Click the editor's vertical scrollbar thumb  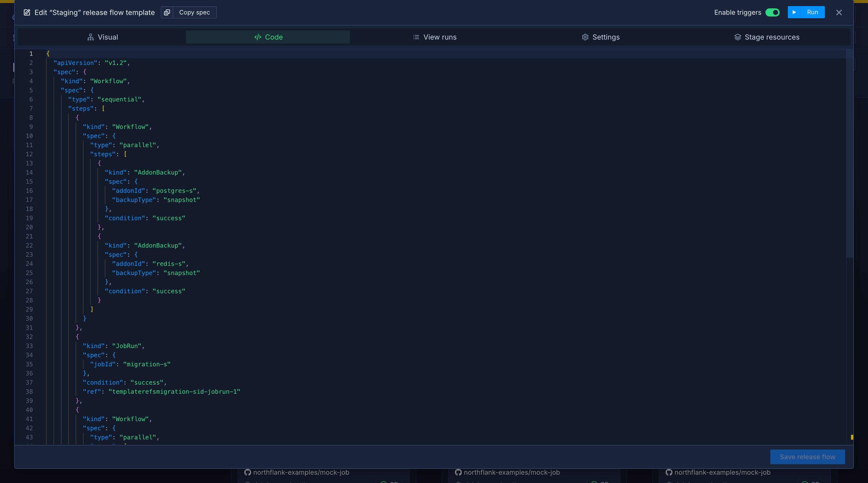click(x=849, y=153)
